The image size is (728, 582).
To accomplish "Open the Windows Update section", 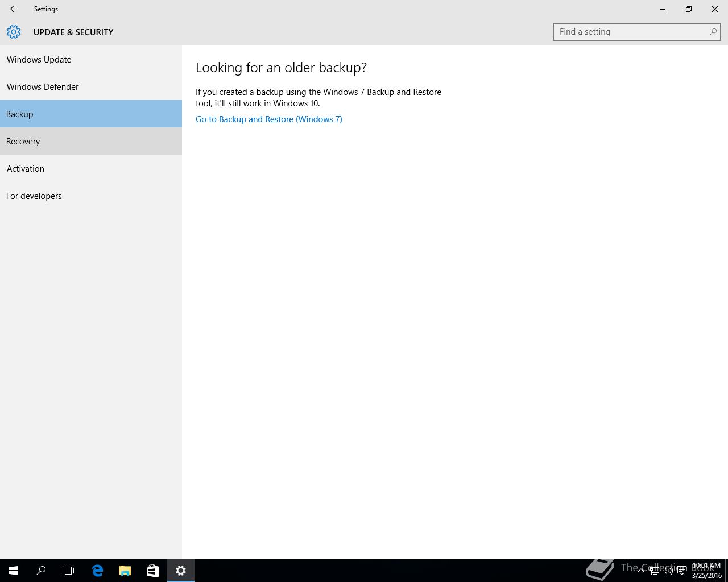I will point(91,59).
